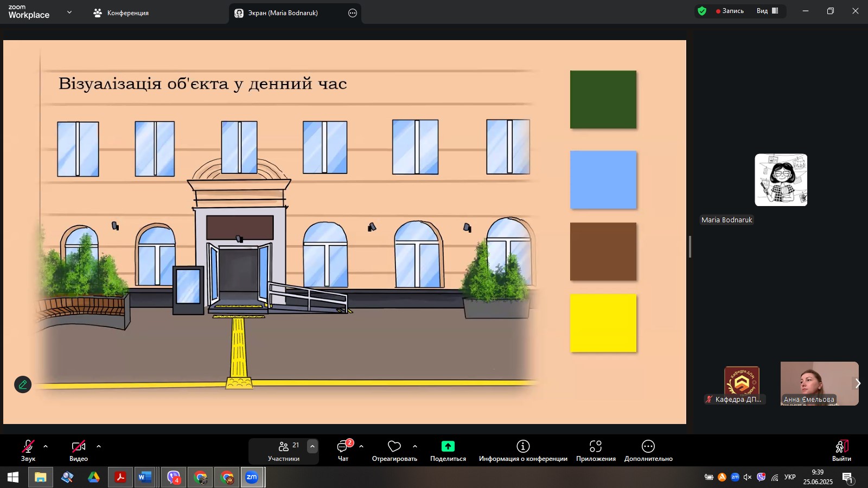The image size is (868, 488).
Task: Open Информация о конференции
Action: pos(522,451)
